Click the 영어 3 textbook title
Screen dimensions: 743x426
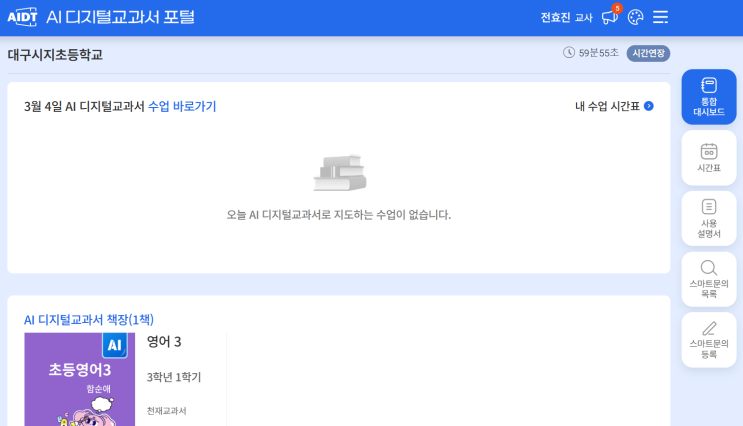tap(164, 342)
